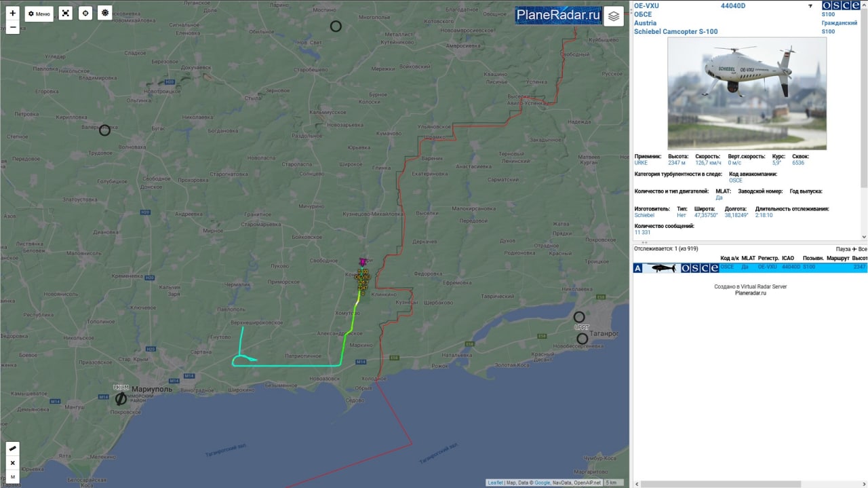Show all aircraft via Все link
This screenshot has width=868, height=488.
(862, 249)
